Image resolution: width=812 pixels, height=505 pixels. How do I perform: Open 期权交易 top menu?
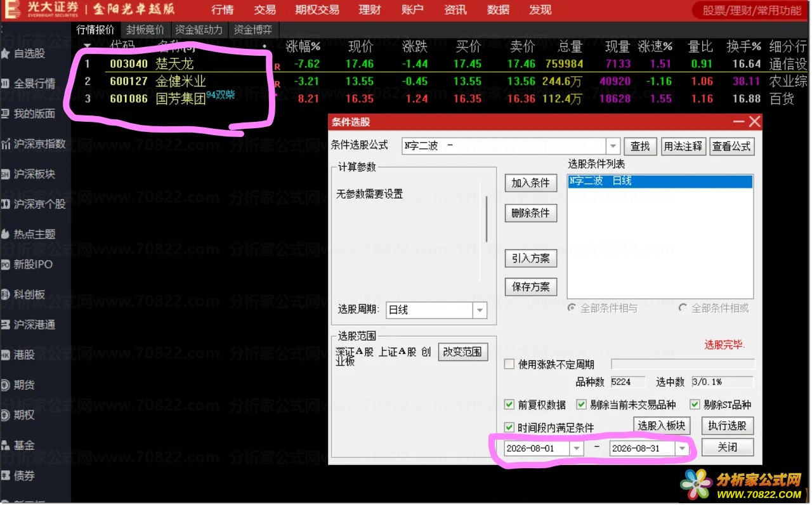(317, 10)
